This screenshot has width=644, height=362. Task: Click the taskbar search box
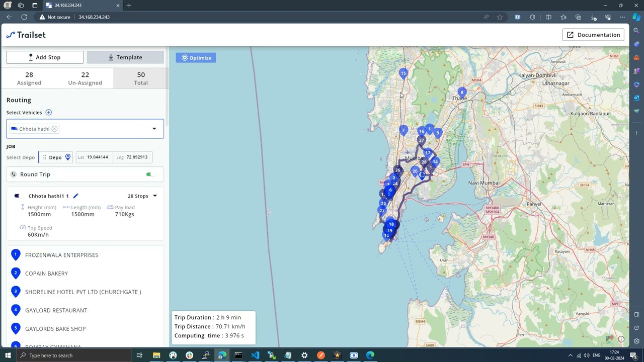(x=73, y=355)
